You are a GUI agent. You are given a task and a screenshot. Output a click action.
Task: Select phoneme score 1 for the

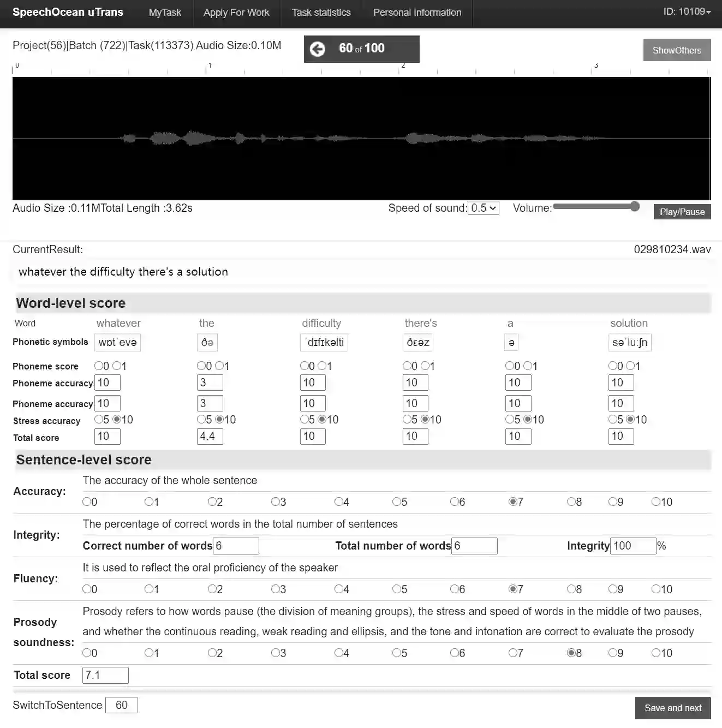pyautogui.click(x=219, y=366)
